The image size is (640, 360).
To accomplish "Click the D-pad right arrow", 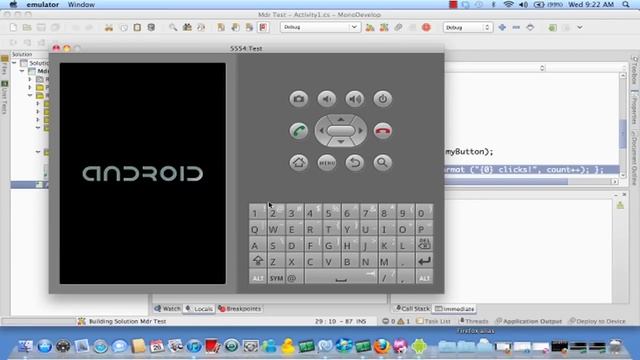I will tap(360, 131).
